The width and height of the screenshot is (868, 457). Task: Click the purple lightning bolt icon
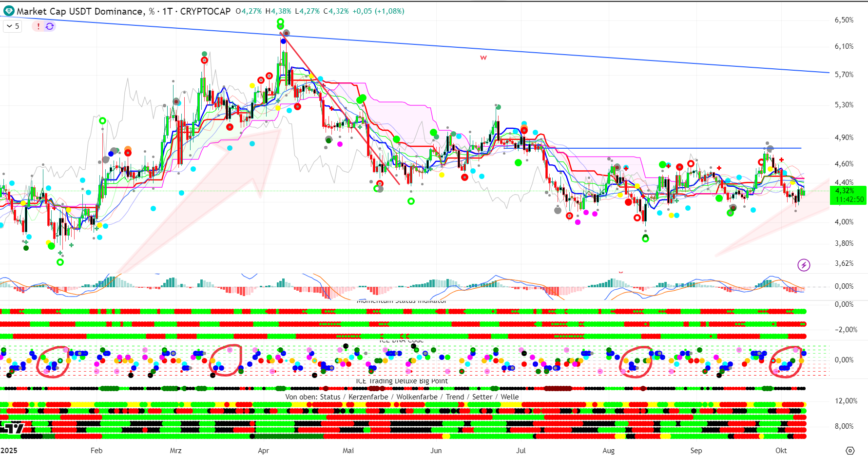(804, 265)
